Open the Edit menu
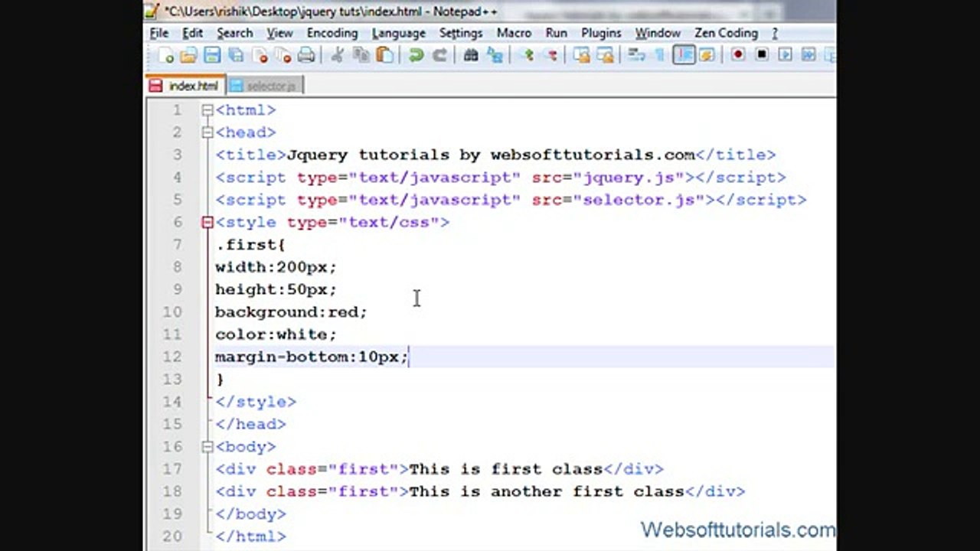Screen dimensions: 980x551 point(193,33)
